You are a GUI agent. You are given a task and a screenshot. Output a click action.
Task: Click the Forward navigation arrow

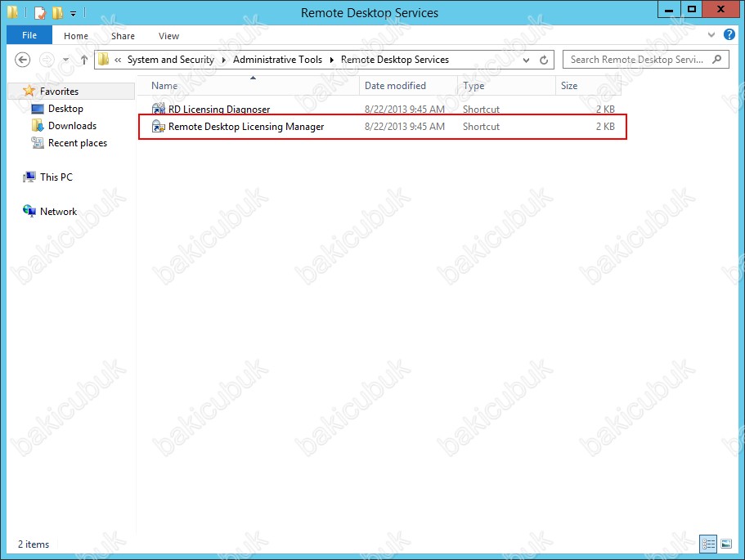[47, 60]
